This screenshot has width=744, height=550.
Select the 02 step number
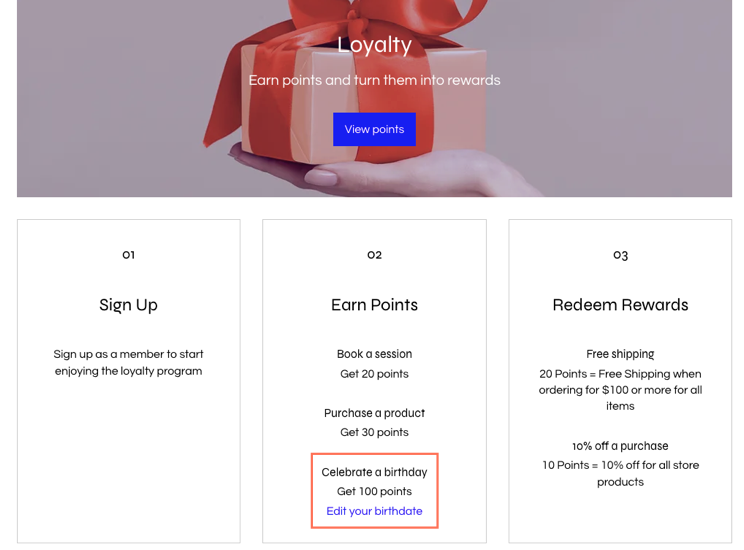(x=374, y=255)
